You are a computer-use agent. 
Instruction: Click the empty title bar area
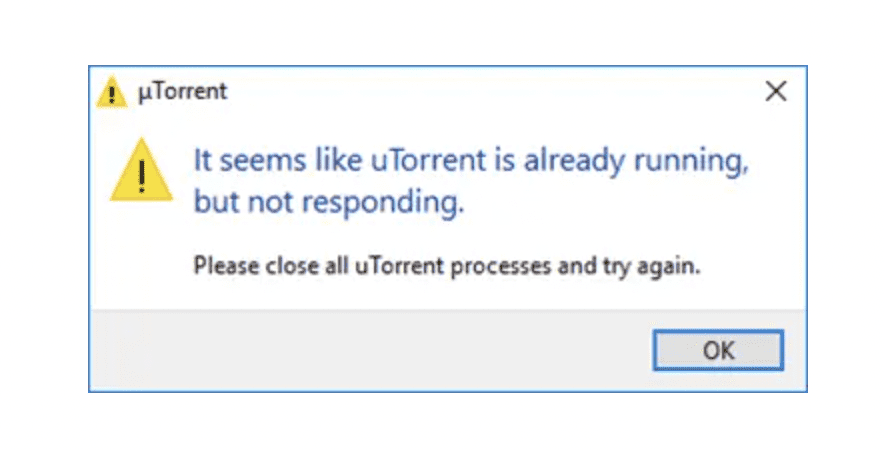(x=480, y=92)
